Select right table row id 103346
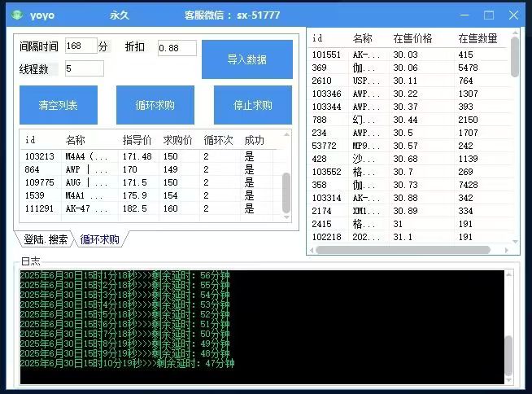Image resolution: width=532 pixels, height=394 pixels. point(409,94)
